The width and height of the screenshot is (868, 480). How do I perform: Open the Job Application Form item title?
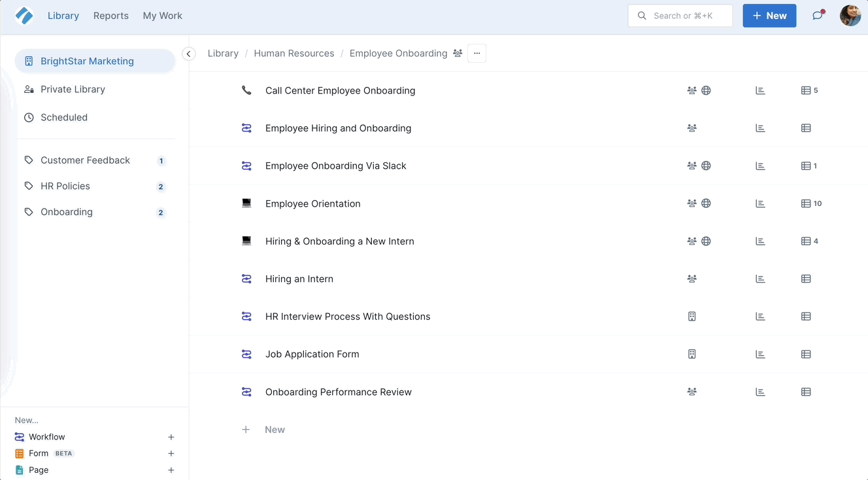pyautogui.click(x=312, y=354)
